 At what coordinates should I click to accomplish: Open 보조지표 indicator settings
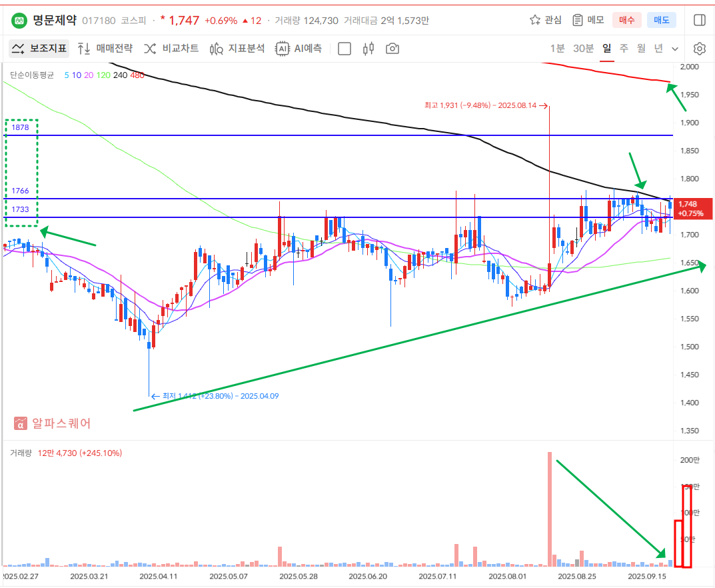[x=39, y=49]
